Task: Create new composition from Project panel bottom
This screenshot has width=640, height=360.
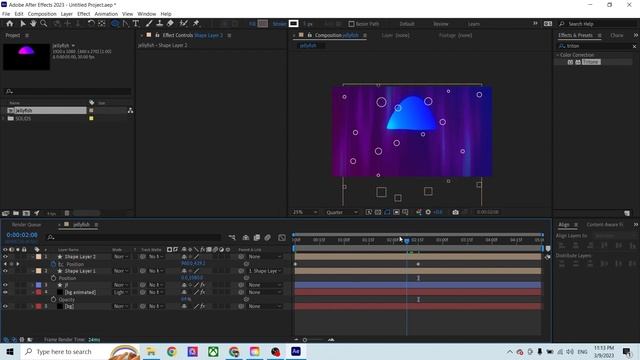Action: pos(26,213)
